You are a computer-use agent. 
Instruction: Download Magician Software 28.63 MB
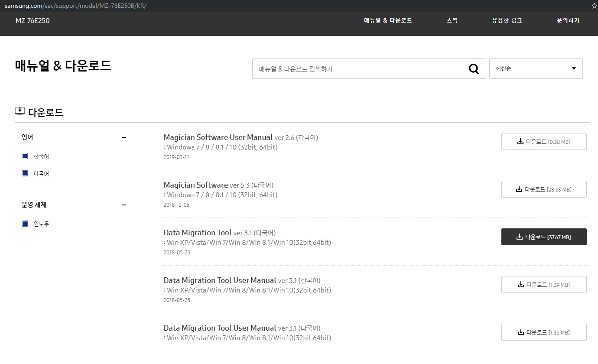click(544, 189)
